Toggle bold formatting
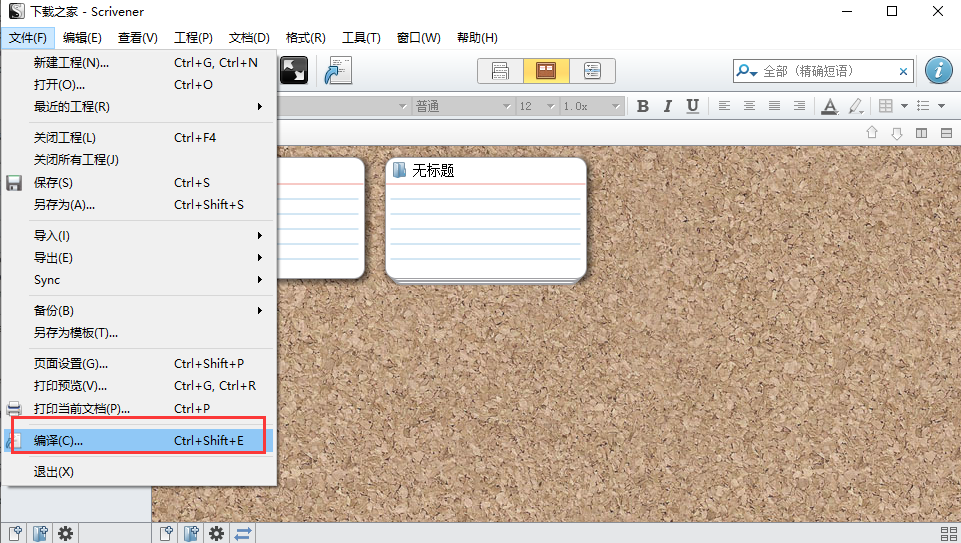 (x=642, y=106)
